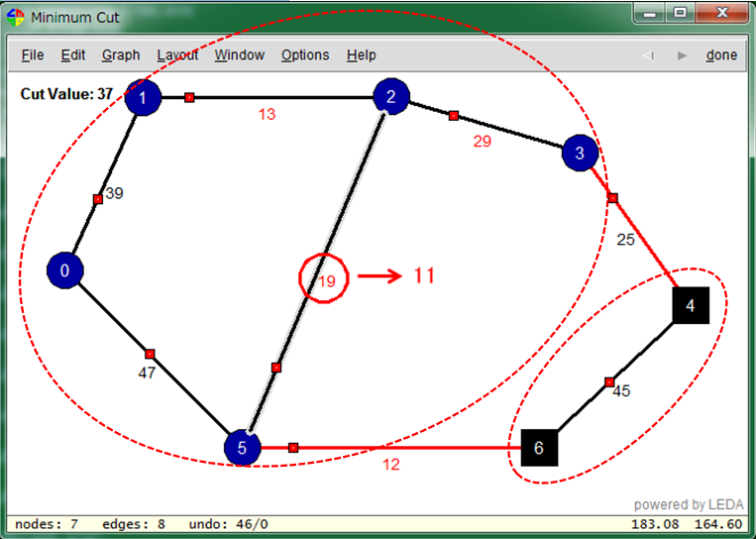Click the Cut Value: 37 label

pyautogui.click(x=66, y=94)
